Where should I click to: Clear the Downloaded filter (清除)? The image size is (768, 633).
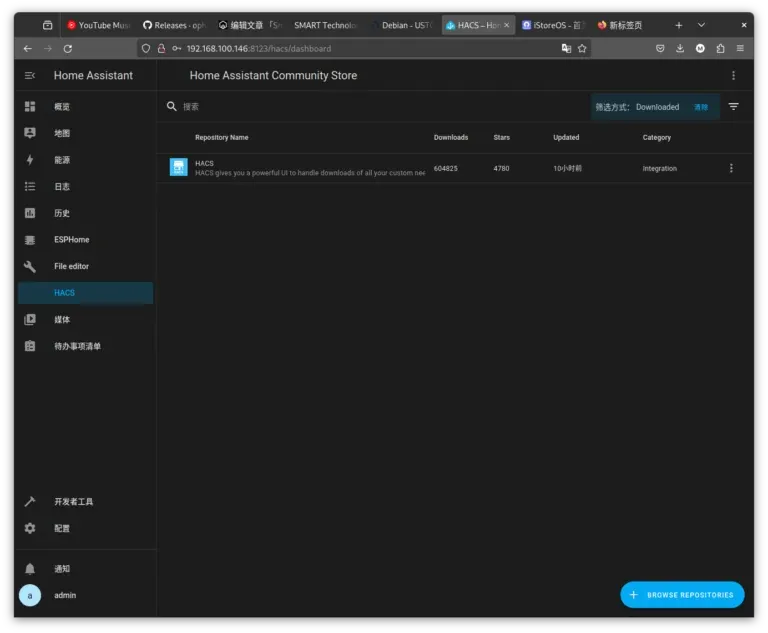coord(701,107)
